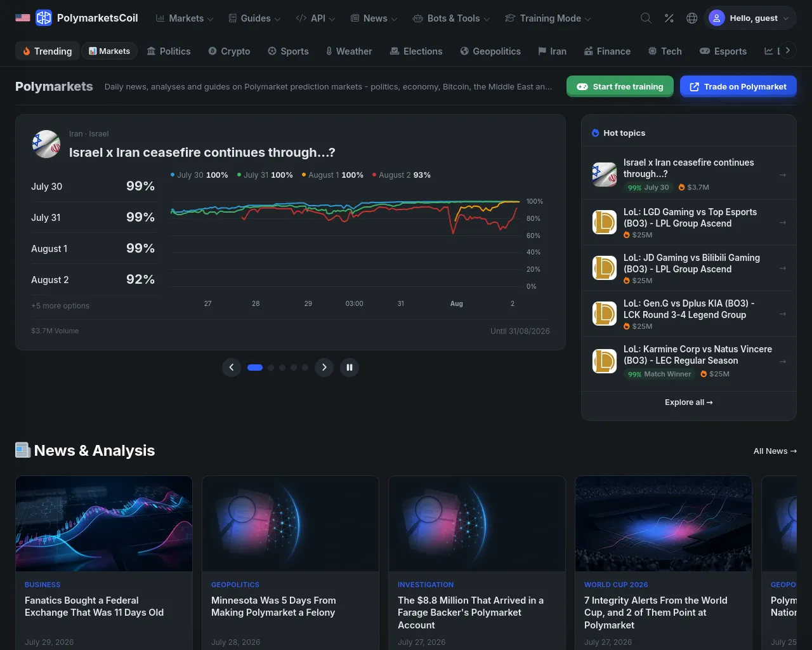Click the August 2 92% option row
This screenshot has width=812, height=650.
coord(93,280)
